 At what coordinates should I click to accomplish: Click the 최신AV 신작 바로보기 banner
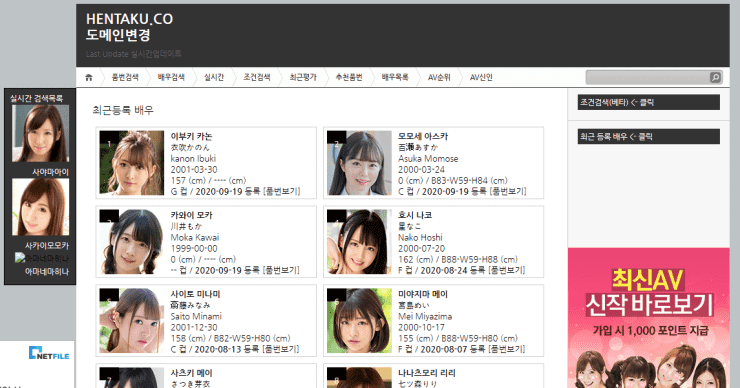649,318
